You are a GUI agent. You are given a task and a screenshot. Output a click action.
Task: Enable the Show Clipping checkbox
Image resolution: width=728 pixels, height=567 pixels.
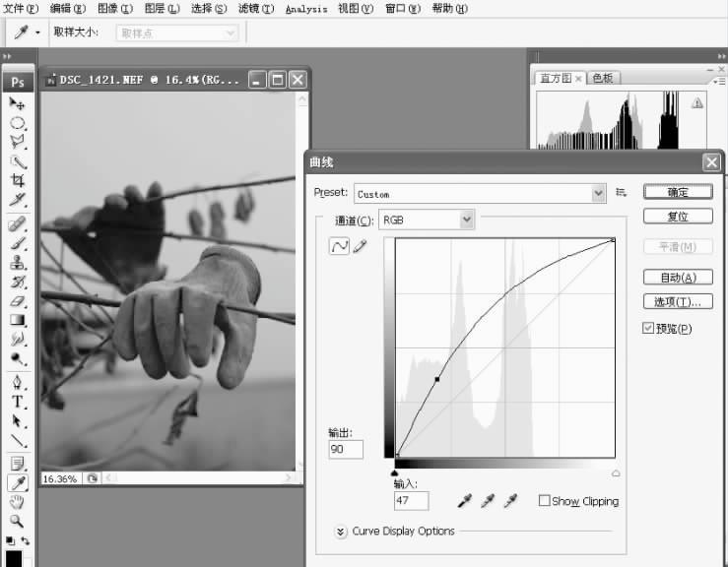(x=544, y=501)
